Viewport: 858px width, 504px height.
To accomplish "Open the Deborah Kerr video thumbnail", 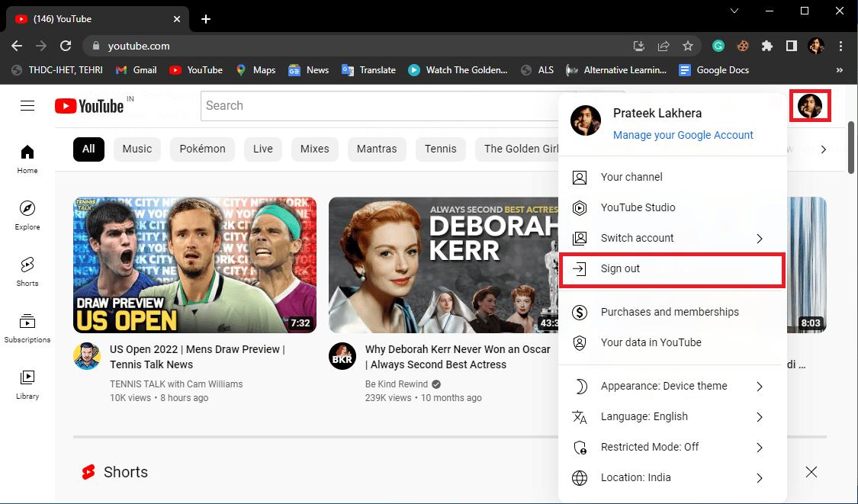I will click(x=443, y=265).
